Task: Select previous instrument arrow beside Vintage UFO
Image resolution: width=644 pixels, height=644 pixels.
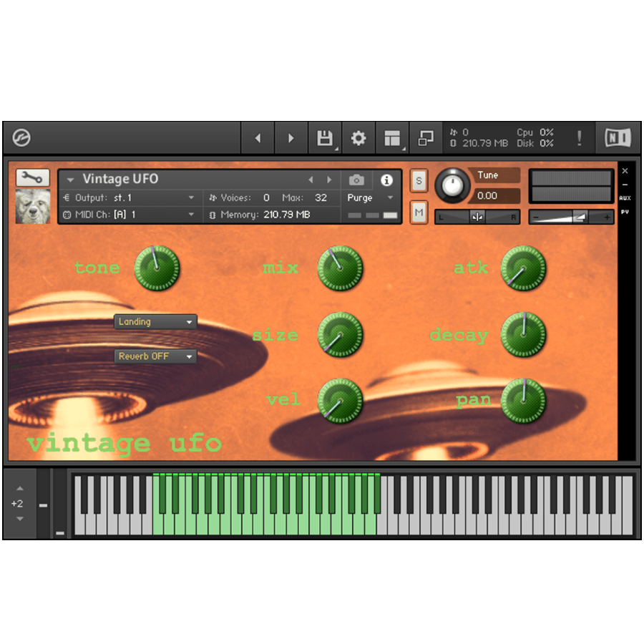Action: tap(311, 180)
